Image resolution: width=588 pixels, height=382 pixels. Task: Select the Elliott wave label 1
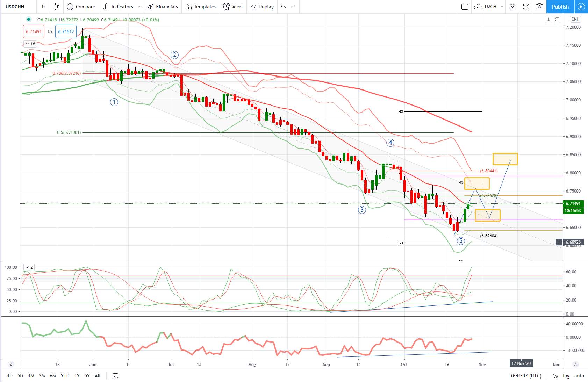(114, 102)
